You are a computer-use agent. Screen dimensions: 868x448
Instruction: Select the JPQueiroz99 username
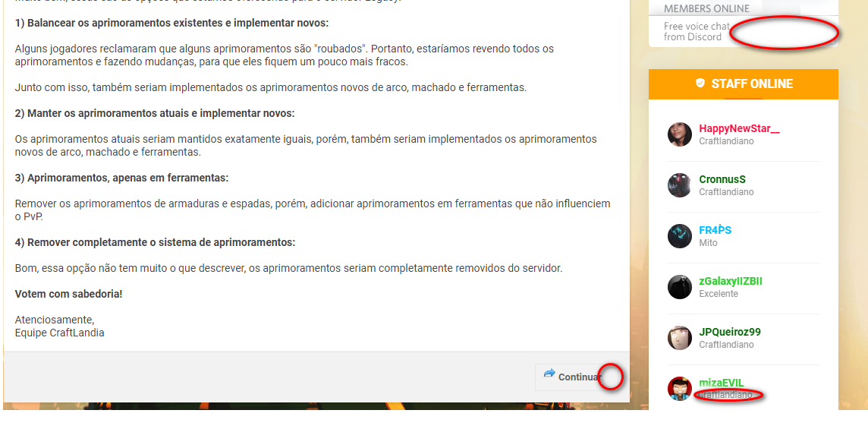point(729,332)
